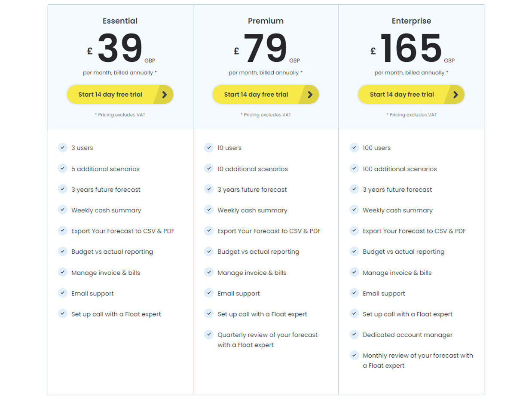Click the checkmark icon next to '100 users'
Viewport: 532px width, 399px height.
pos(354,147)
